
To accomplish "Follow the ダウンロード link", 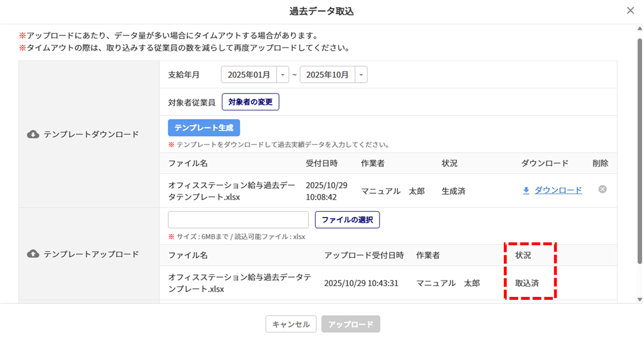I will pos(558,190).
